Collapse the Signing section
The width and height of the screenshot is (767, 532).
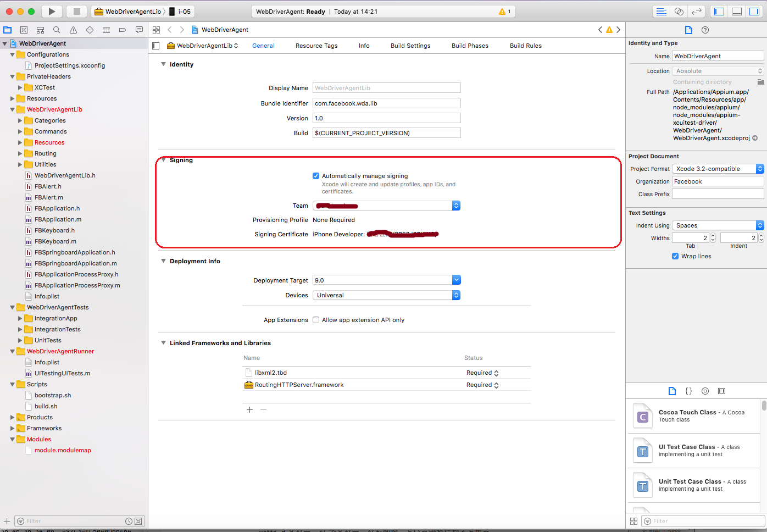click(163, 160)
